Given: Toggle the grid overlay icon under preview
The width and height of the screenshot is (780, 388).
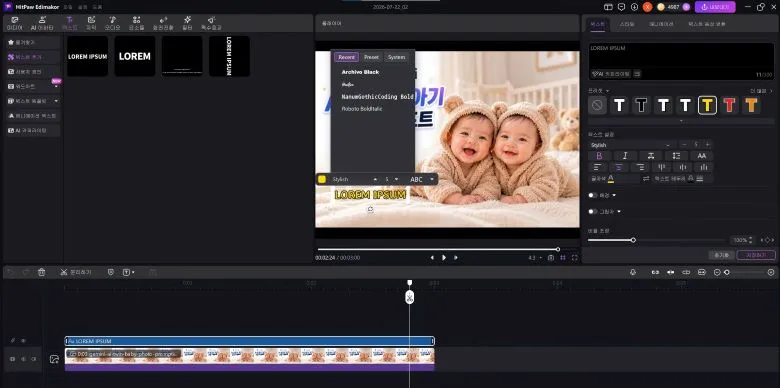Looking at the screenshot, I should [x=563, y=258].
